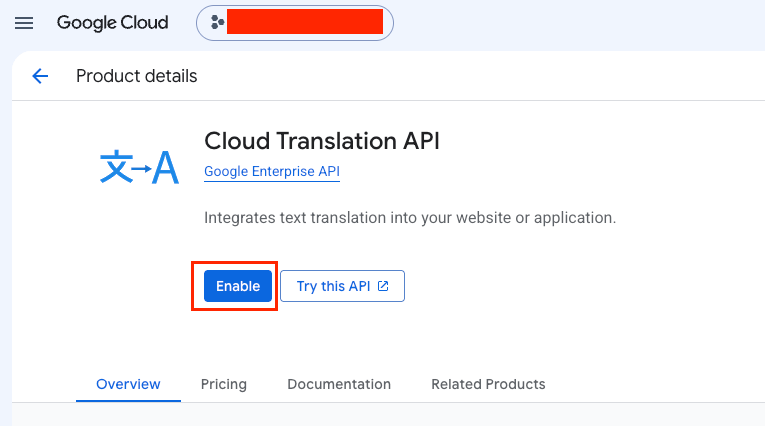
Task: Open the main navigation hamburger menu
Action: pyautogui.click(x=24, y=23)
